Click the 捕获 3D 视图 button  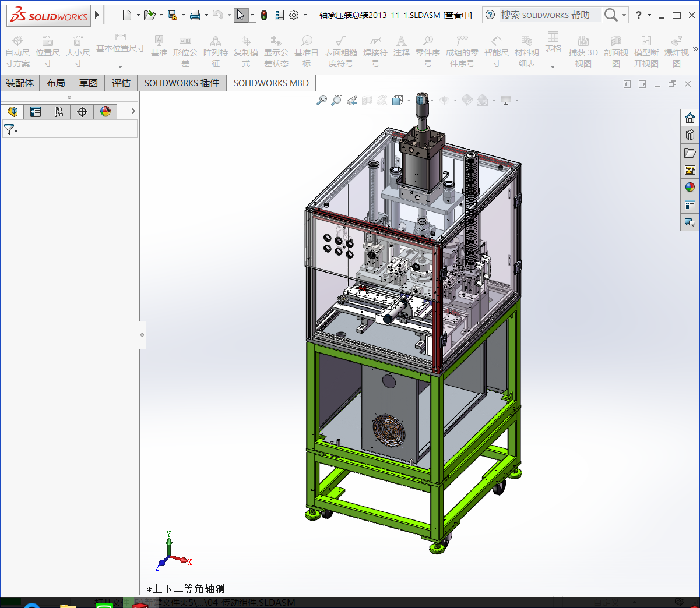pyautogui.click(x=583, y=51)
